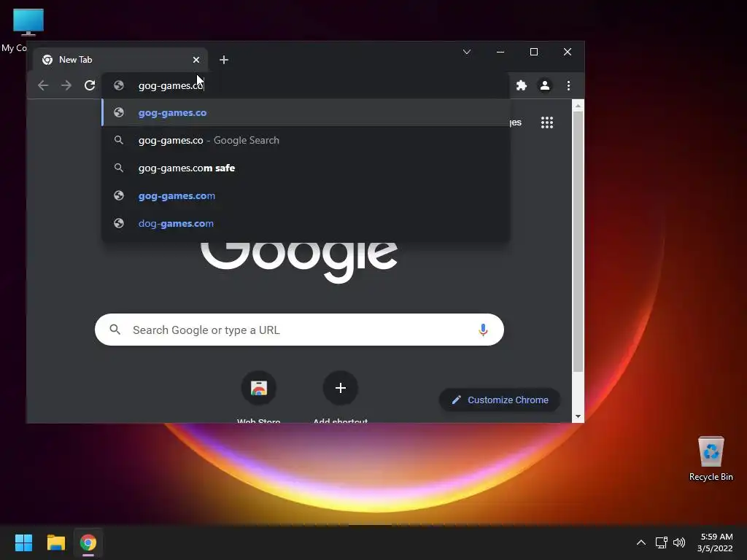Image resolution: width=747 pixels, height=560 pixels.
Task: Minimize the Chrome window
Action: coord(500,52)
